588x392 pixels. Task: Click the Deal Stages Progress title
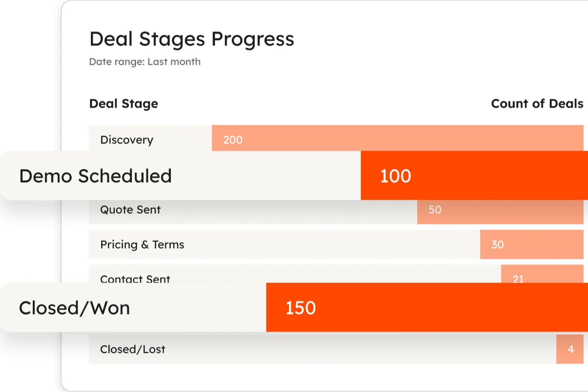(191, 39)
